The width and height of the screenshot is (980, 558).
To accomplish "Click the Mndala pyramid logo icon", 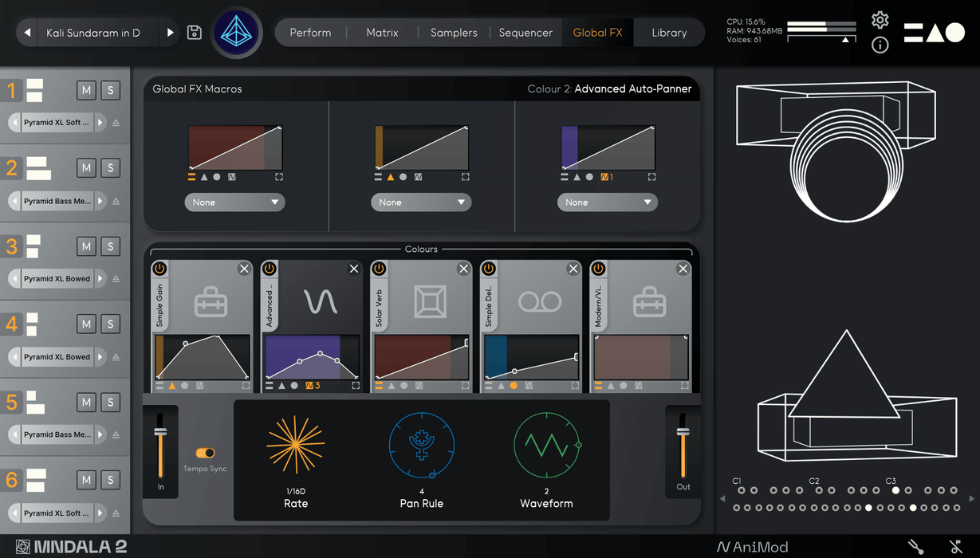I will click(237, 33).
